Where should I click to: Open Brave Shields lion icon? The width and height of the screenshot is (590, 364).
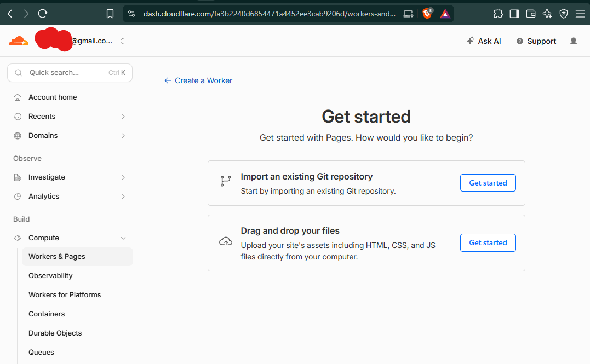click(x=427, y=14)
